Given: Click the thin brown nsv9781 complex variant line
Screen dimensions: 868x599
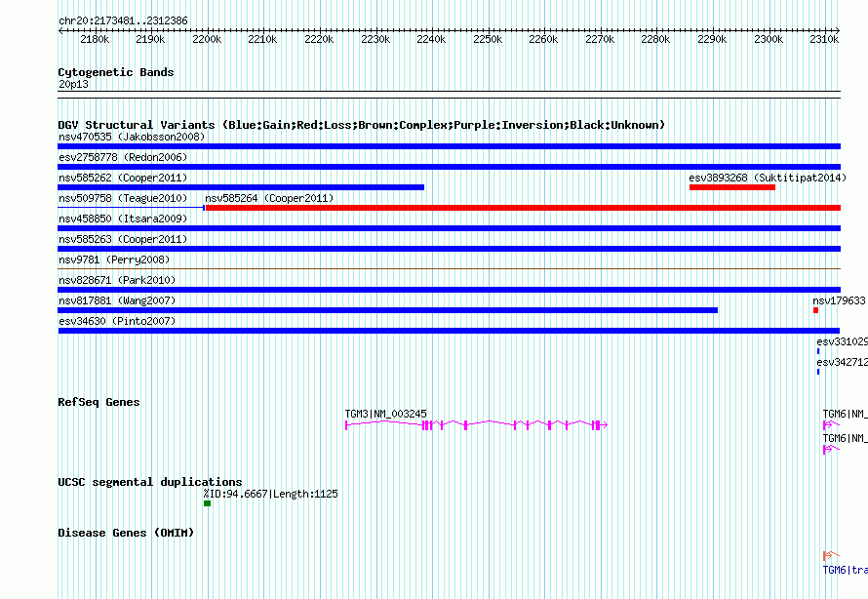Looking at the screenshot, I should tap(449, 269).
